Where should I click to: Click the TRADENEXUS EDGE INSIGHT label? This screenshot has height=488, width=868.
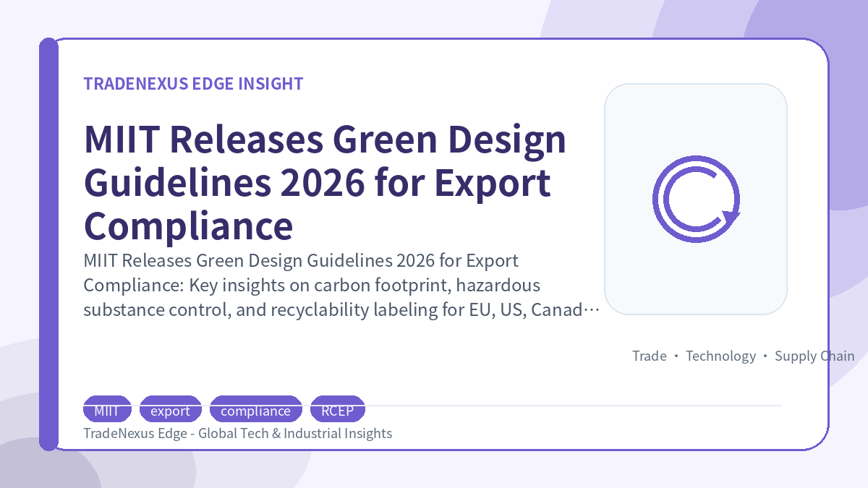pyautogui.click(x=193, y=84)
